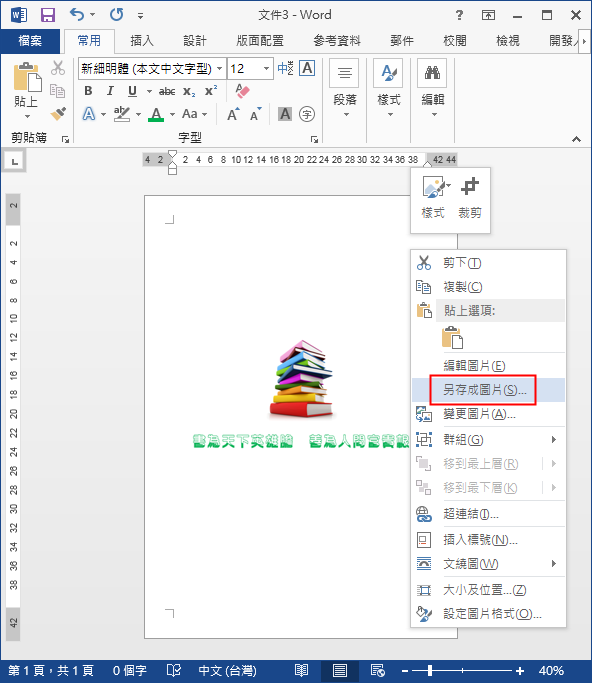Choose 超連結(I)... in context menu
This screenshot has width=592, height=683.
(x=488, y=514)
